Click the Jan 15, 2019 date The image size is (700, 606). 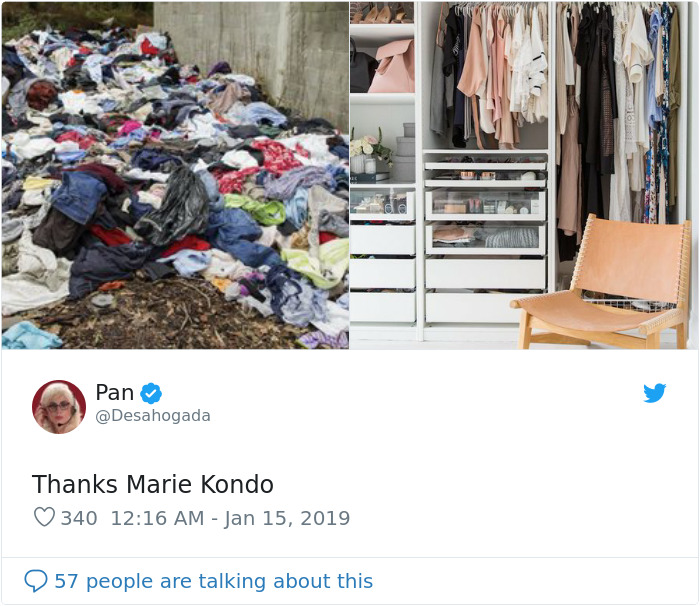pyautogui.click(x=287, y=518)
